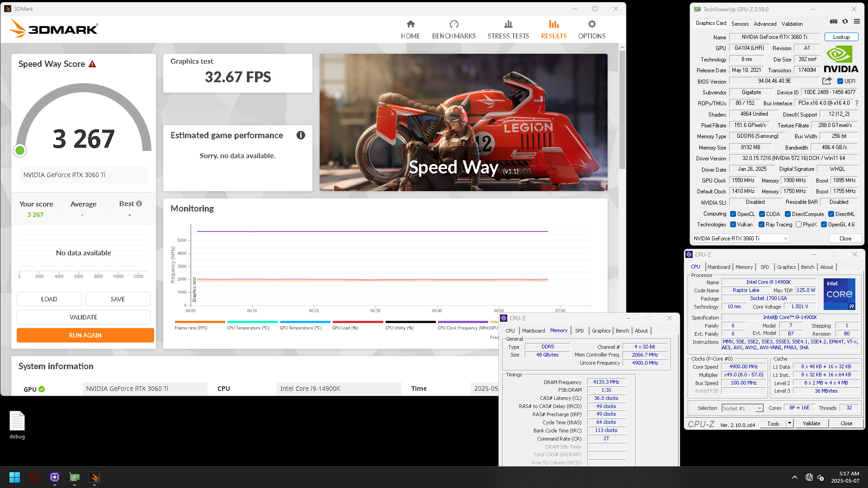Open CPU-Z from the taskbar
868x488 pixels.
[x=55, y=477]
